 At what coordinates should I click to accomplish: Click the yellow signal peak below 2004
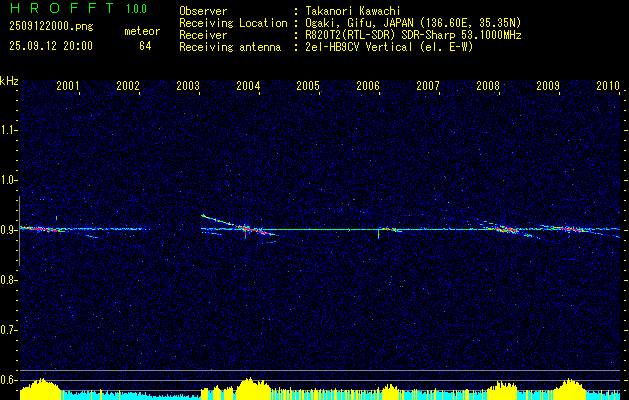click(252, 388)
